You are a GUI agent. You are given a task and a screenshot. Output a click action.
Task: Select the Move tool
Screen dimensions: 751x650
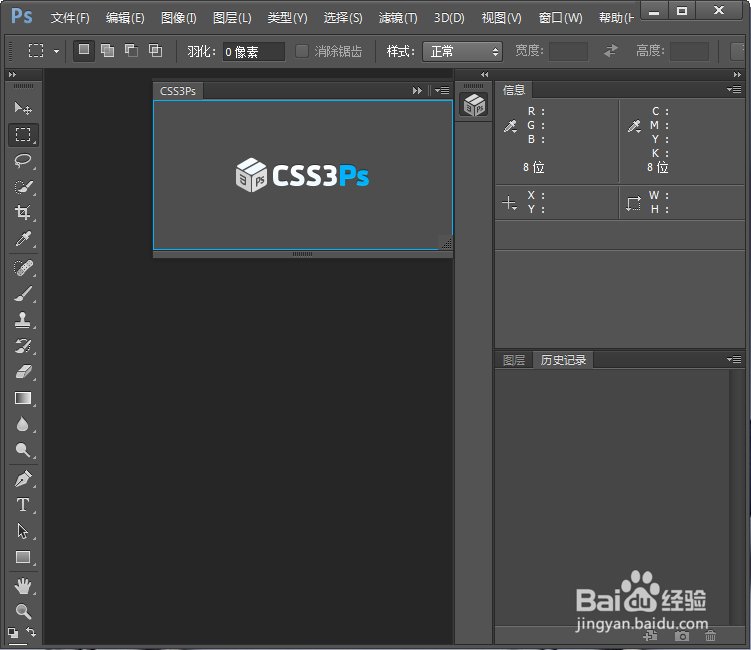23,108
